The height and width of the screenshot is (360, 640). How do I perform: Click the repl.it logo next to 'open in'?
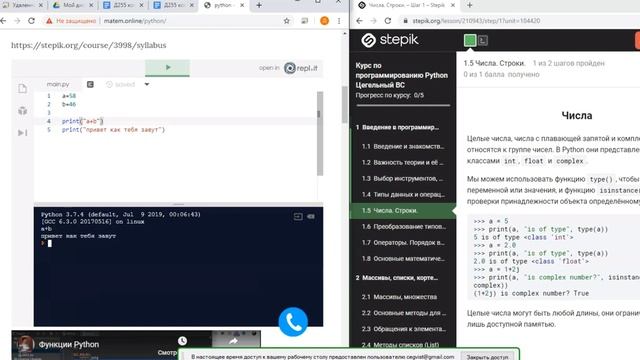coord(301,68)
